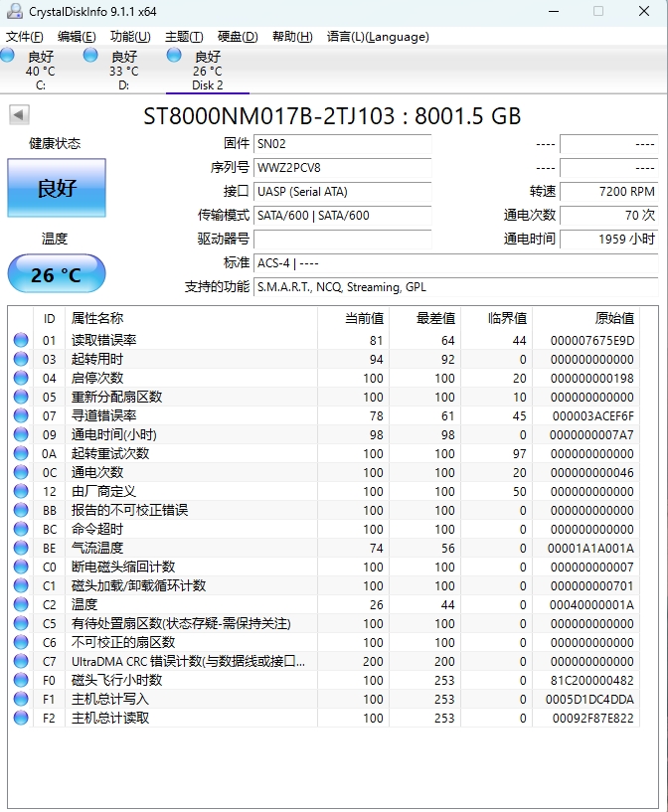Select the Disk 2 tab

pyautogui.click(x=207, y=71)
